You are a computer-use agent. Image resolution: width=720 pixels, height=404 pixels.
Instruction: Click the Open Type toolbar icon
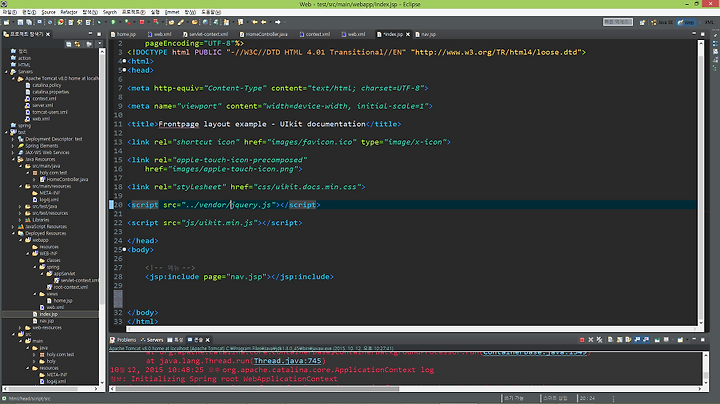click(x=171, y=22)
